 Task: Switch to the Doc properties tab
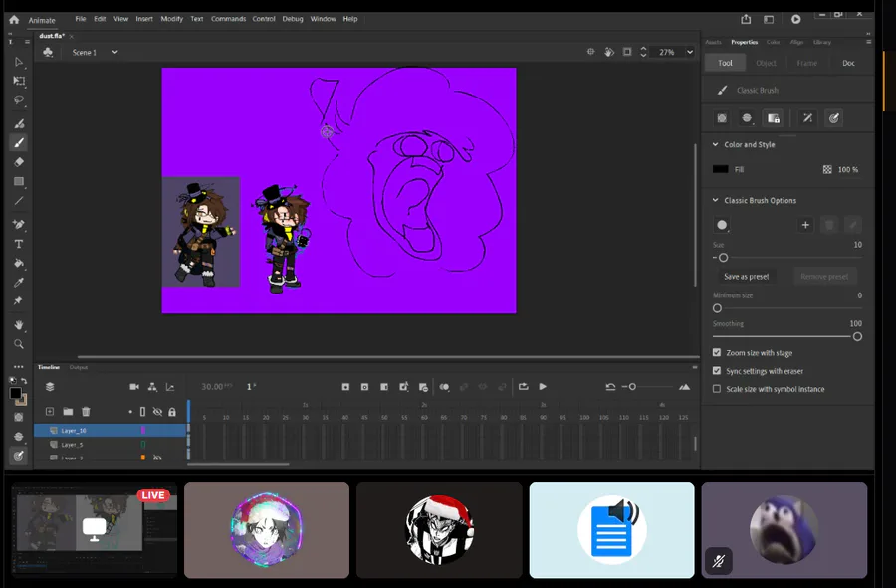(x=848, y=63)
